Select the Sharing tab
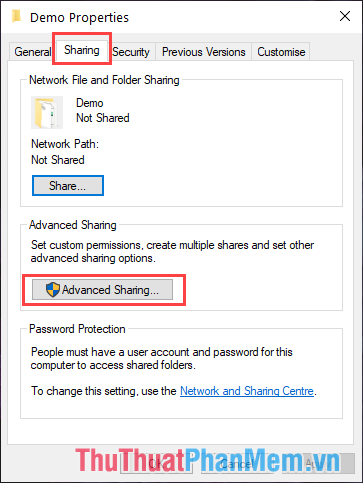 click(82, 50)
